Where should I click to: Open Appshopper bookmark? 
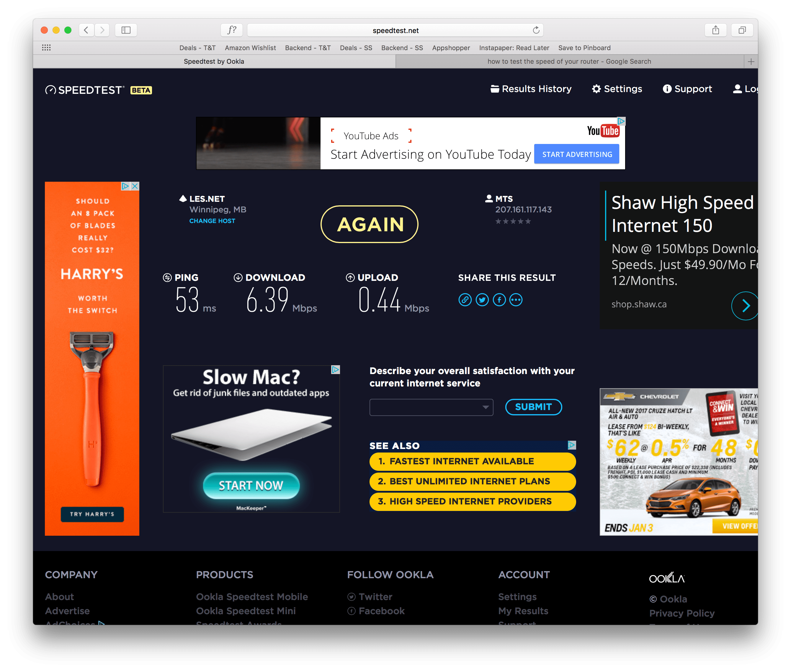pyautogui.click(x=451, y=47)
